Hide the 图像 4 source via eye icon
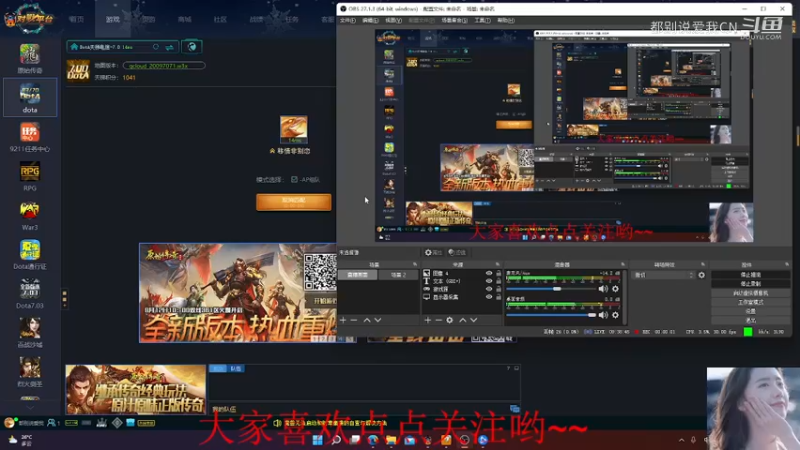 click(489, 273)
